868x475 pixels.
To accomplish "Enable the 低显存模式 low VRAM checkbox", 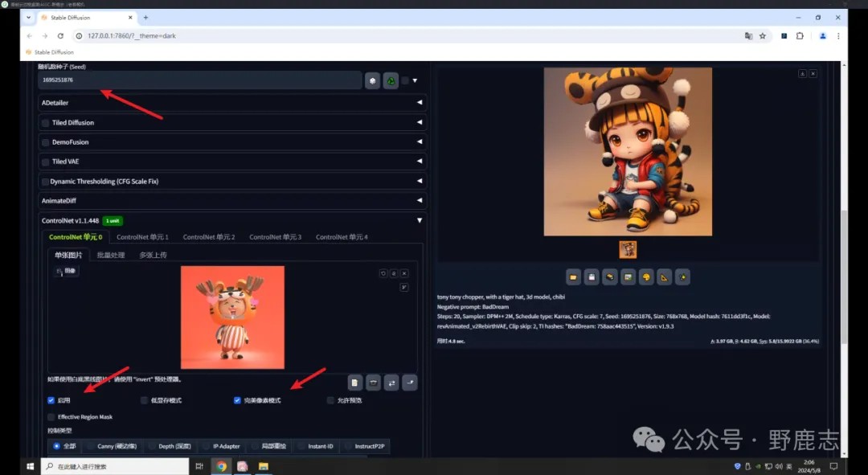I will tap(144, 400).
